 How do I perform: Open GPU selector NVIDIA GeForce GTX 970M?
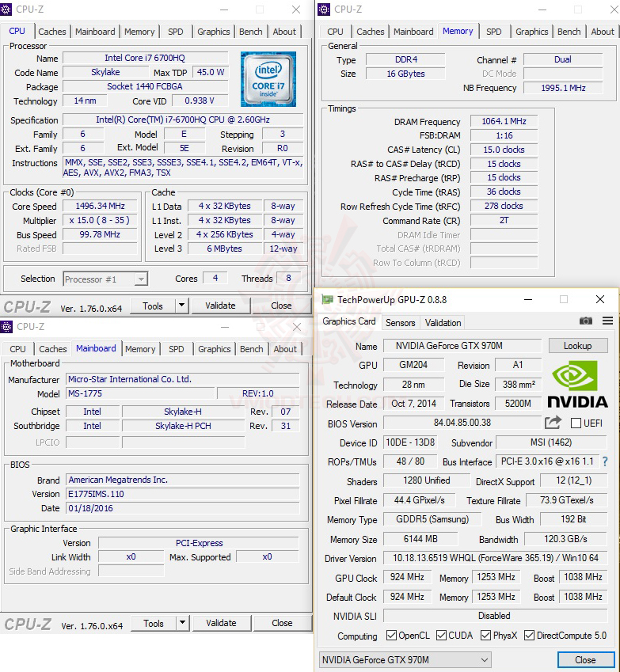(x=405, y=659)
